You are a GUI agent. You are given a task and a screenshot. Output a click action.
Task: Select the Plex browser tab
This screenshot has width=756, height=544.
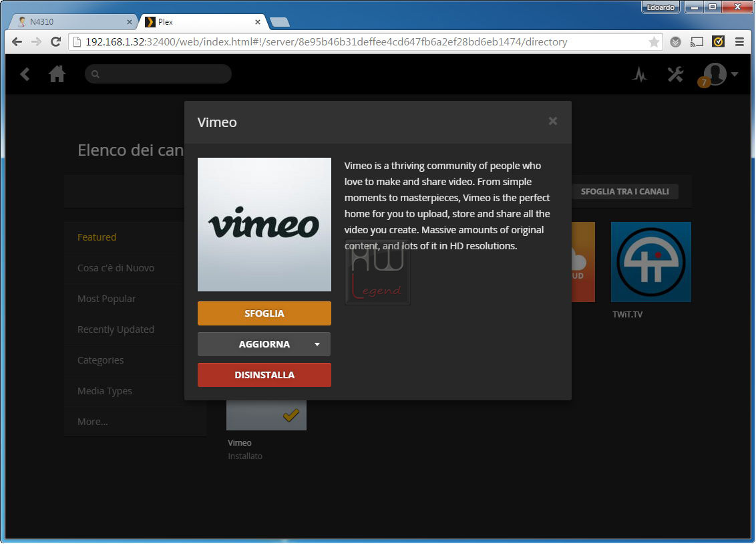(203, 21)
